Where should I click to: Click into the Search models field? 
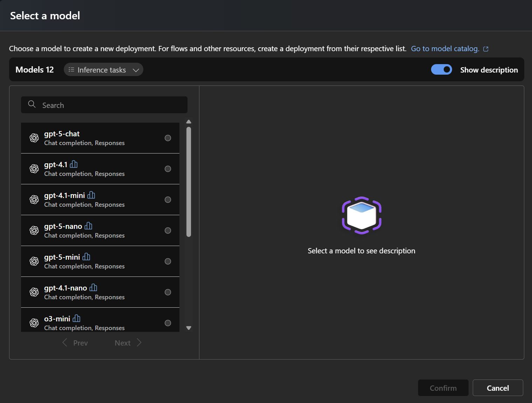(104, 105)
